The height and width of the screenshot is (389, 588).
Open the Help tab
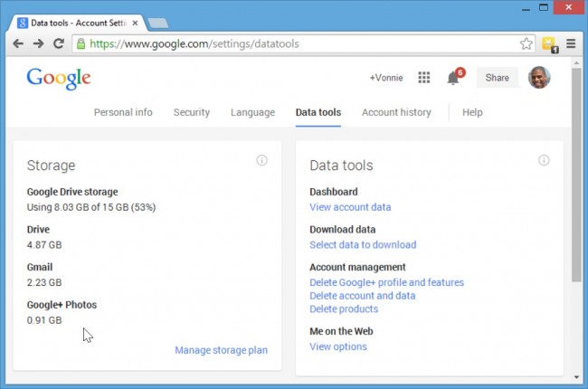tap(472, 112)
